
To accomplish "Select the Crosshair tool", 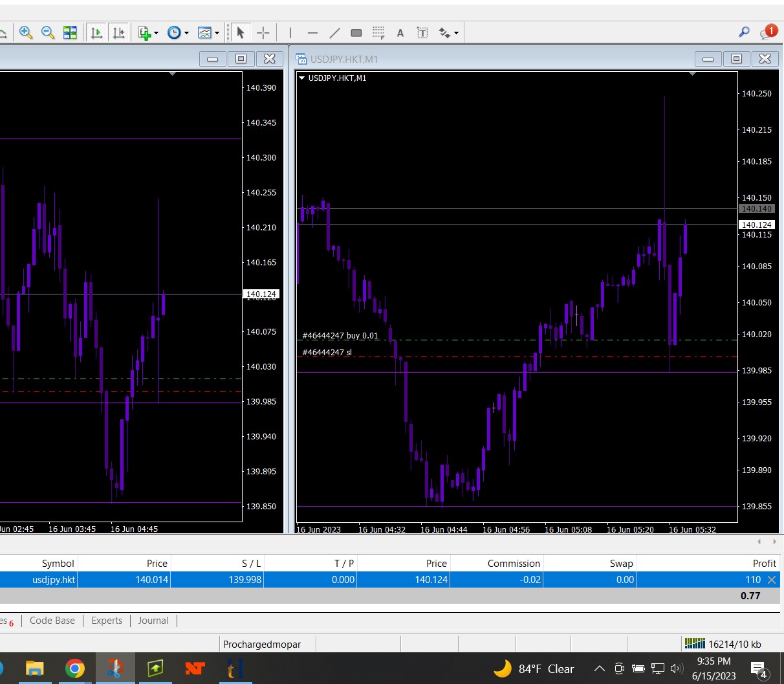I will [x=263, y=32].
